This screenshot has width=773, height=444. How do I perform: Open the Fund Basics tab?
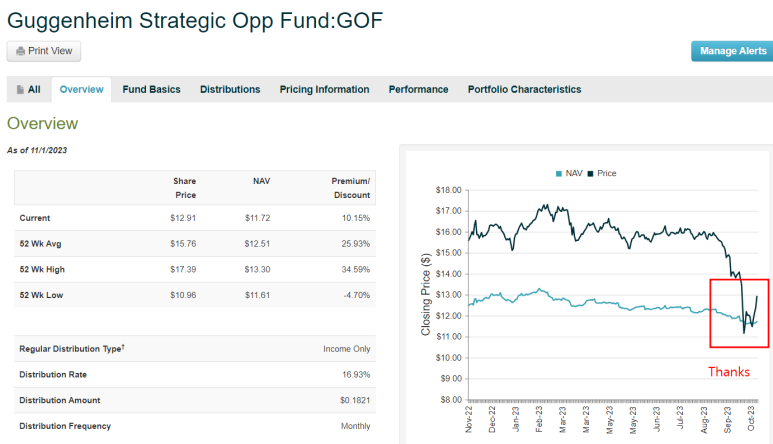click(151, 90)
